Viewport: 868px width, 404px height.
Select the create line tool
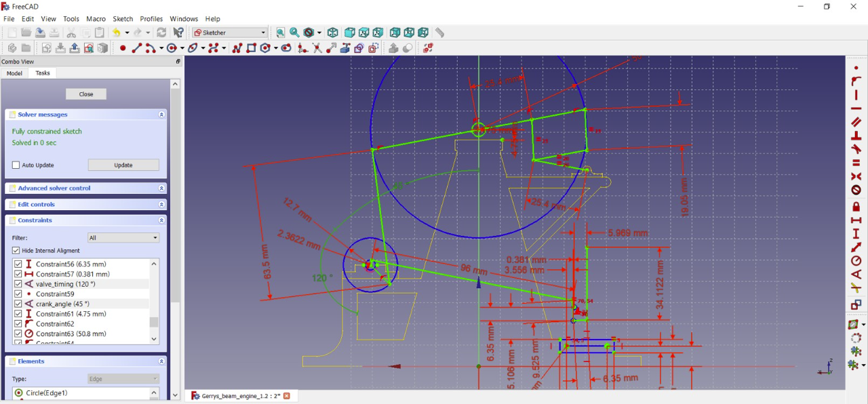pos(136,48)
